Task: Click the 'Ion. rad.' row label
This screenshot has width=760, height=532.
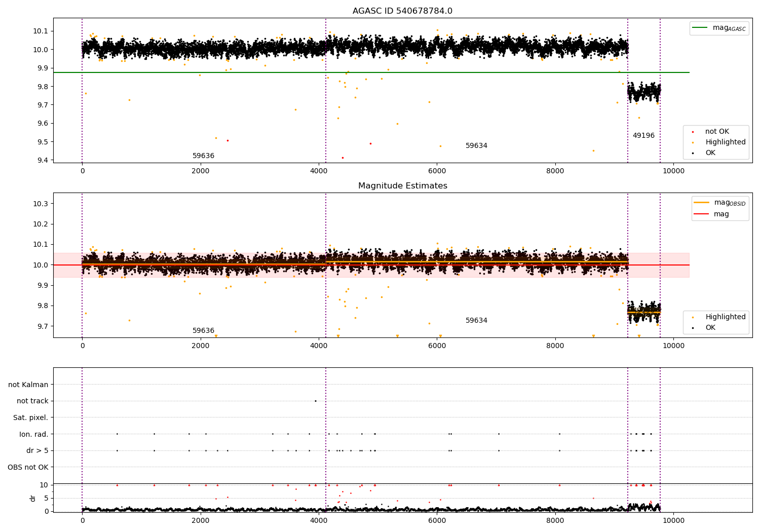Action: pos(34,434)
